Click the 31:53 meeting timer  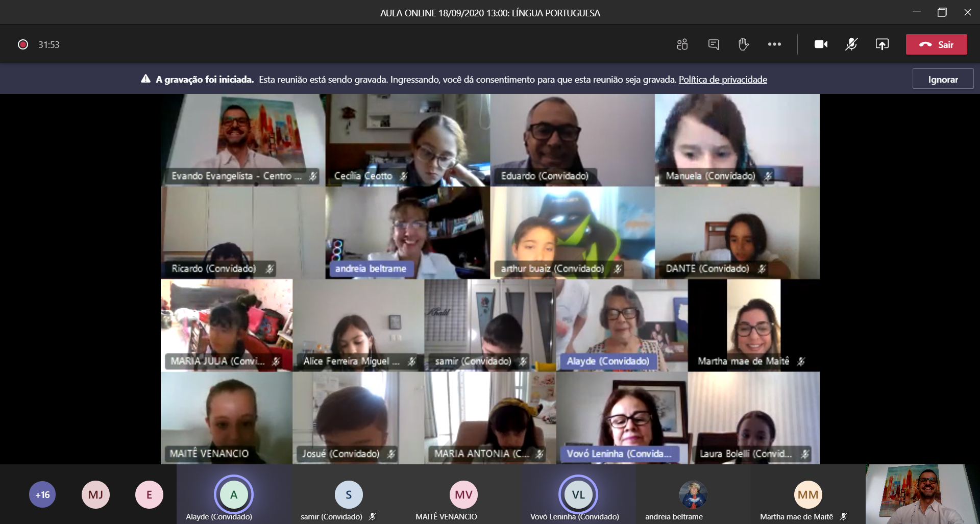coord(49,45)
